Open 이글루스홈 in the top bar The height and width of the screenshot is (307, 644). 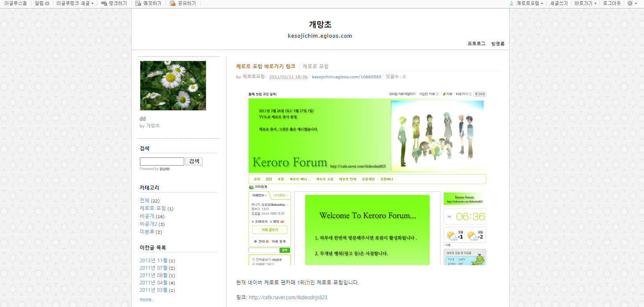click(16, 3)
